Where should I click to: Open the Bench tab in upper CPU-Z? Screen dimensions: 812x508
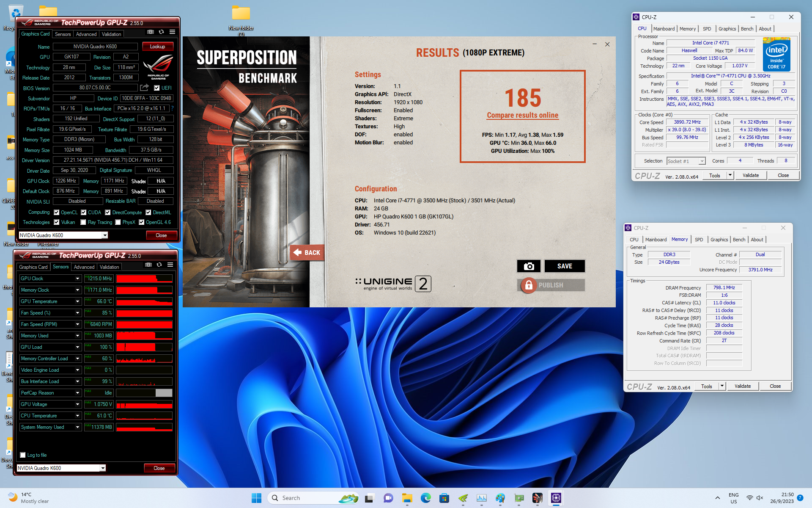click(x=747, y=29)
